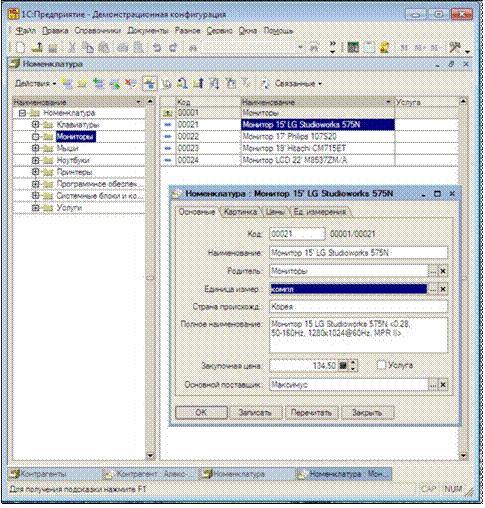Switch to Контрагент: Алекс- window in bottom bar

pos(151,474)
